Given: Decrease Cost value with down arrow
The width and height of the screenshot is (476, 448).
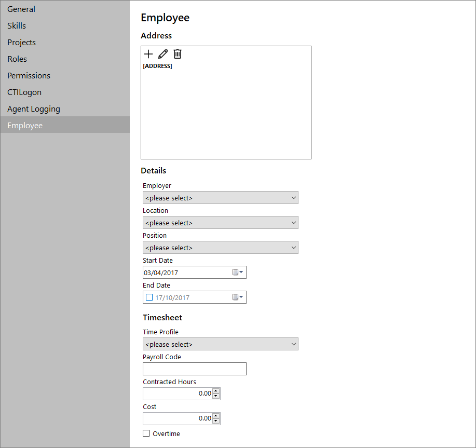Looking at the screenshot, I should point(216,421).
